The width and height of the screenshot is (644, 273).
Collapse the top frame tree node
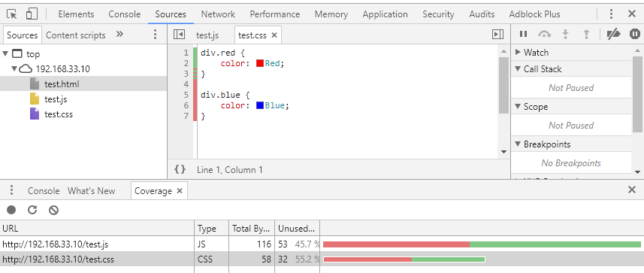tap(5, 53)
